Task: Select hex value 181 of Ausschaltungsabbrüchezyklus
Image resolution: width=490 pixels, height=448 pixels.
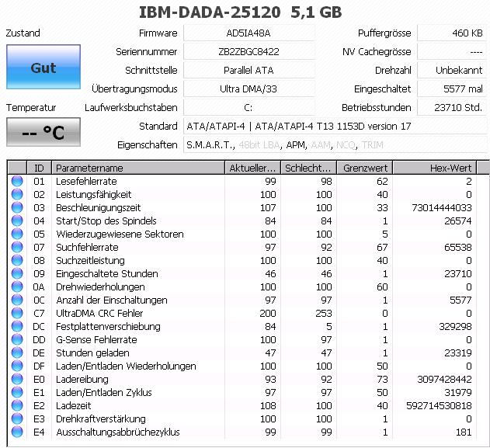Action: point(464,432)
